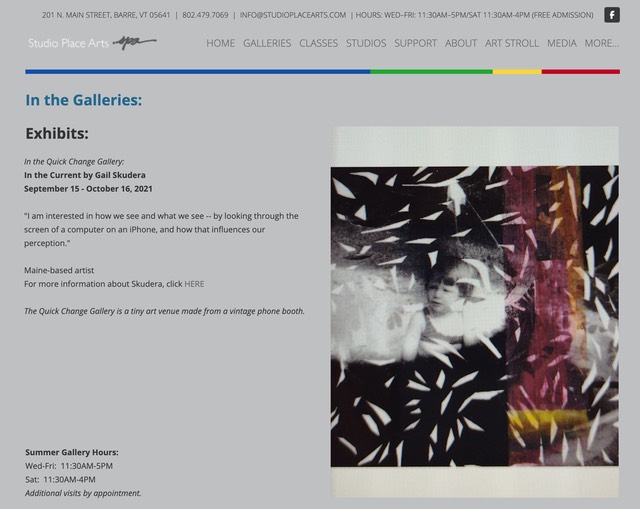Click the HERE link about Skudera

194,284
